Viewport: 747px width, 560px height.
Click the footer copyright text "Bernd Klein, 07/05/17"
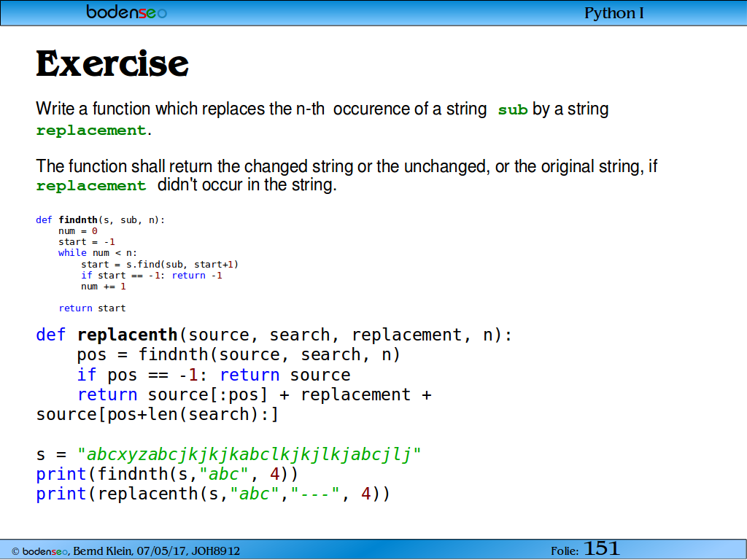pyautogui.click(x=131, y=551)
